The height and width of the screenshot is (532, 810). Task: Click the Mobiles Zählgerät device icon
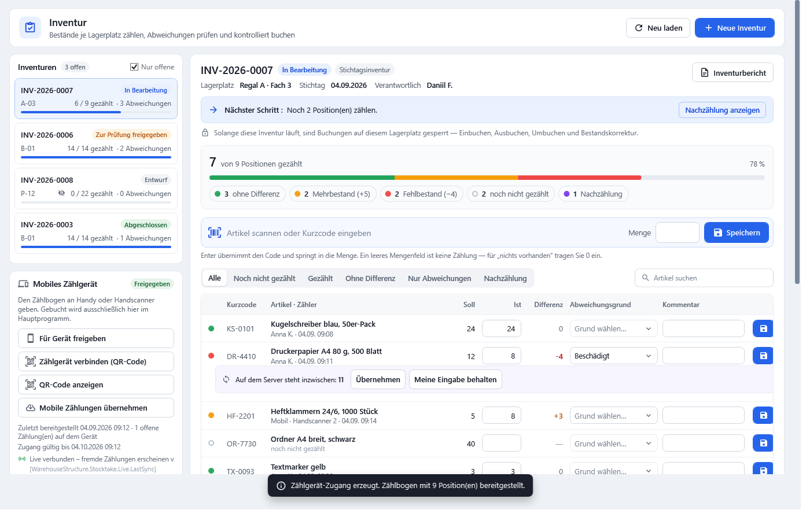click(23, 284)
